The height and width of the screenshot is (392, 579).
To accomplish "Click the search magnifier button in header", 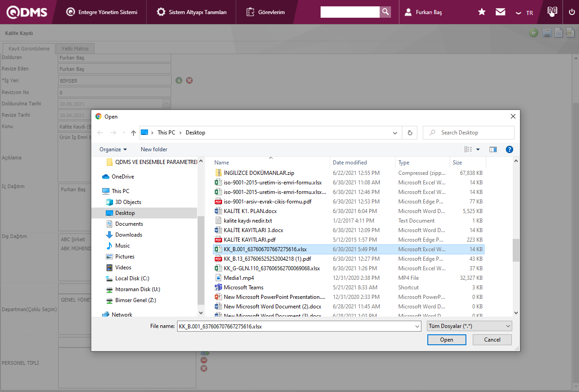I will (385, 12).
